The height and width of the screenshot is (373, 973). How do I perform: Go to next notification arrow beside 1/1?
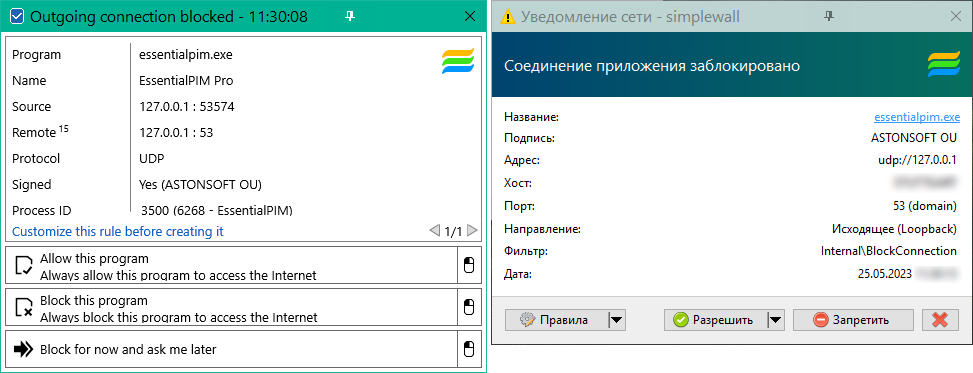click(x=472, y=231)
